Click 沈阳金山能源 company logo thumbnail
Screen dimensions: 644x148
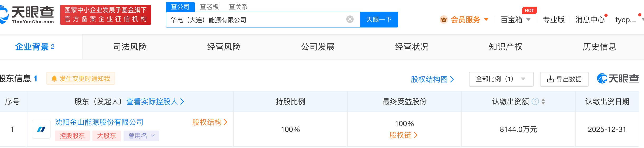click(41, 129)
